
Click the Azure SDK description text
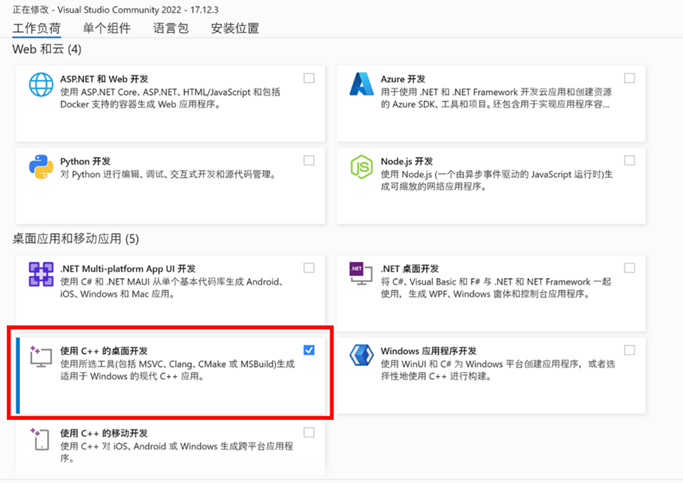click(x=496, y=98)
